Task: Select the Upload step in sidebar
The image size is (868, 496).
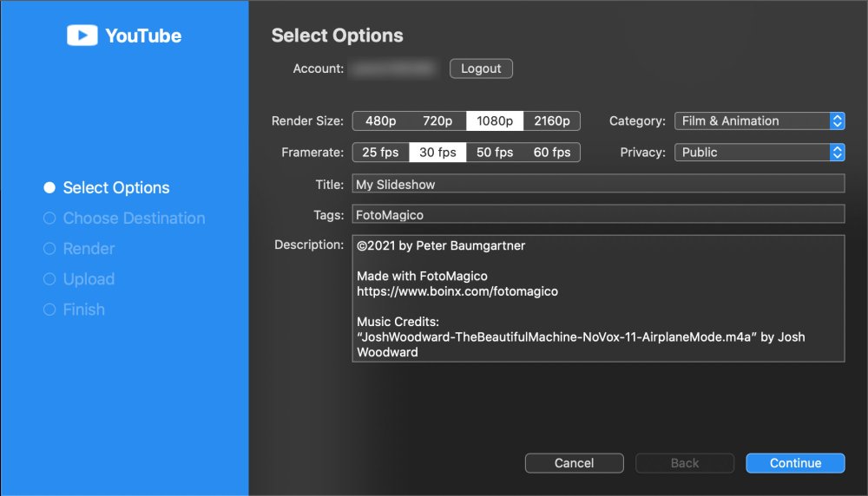Action: (79, 279)
